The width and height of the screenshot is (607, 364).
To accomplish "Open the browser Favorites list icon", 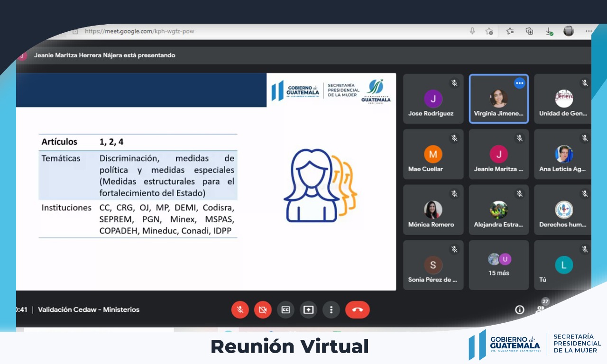I will (x=510, y=31).
